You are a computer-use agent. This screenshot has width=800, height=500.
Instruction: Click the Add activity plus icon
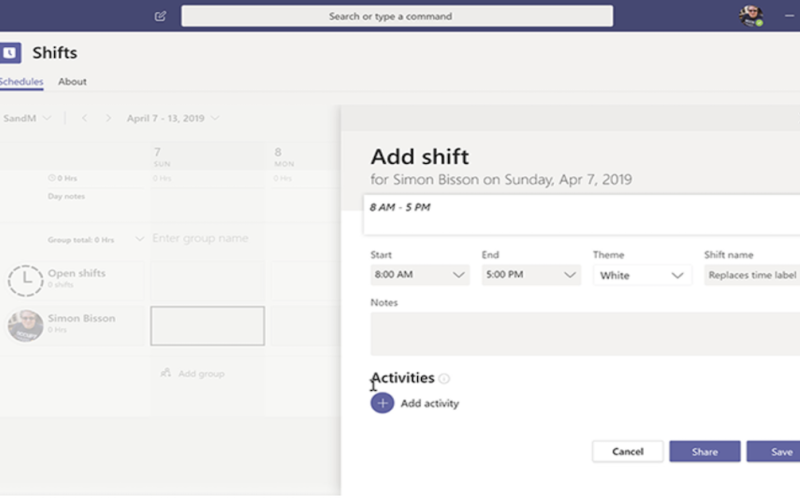pyautogui.click(x=382, y=403)
